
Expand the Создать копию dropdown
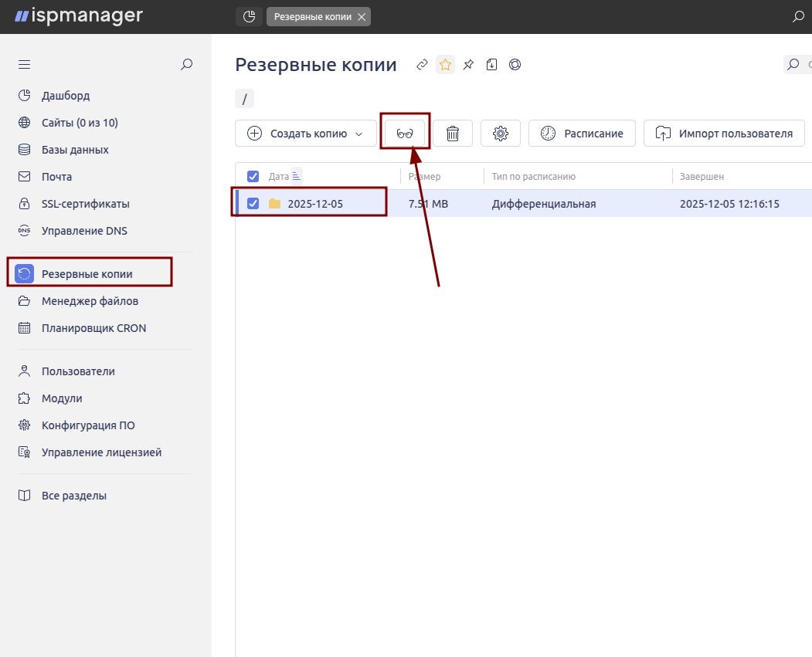coord(358,134)
